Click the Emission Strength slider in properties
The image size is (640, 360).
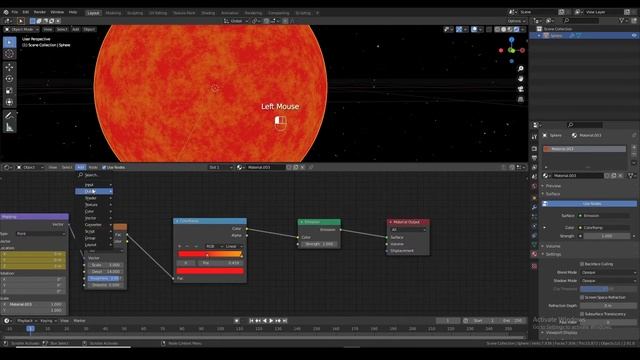tap(607, 236)
